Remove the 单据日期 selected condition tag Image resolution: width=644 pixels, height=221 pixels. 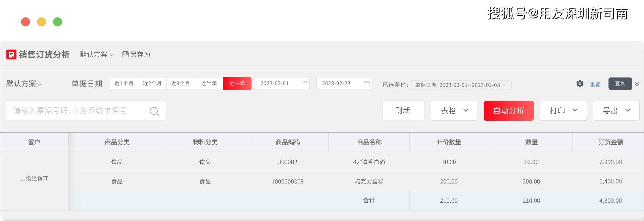(x=504, y=85)
